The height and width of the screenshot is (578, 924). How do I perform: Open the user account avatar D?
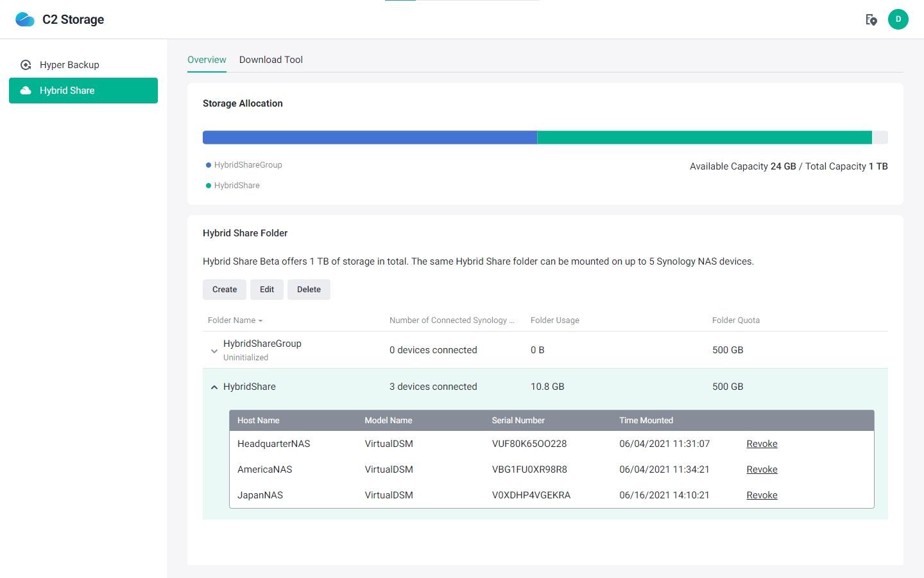tap(898, 19)
